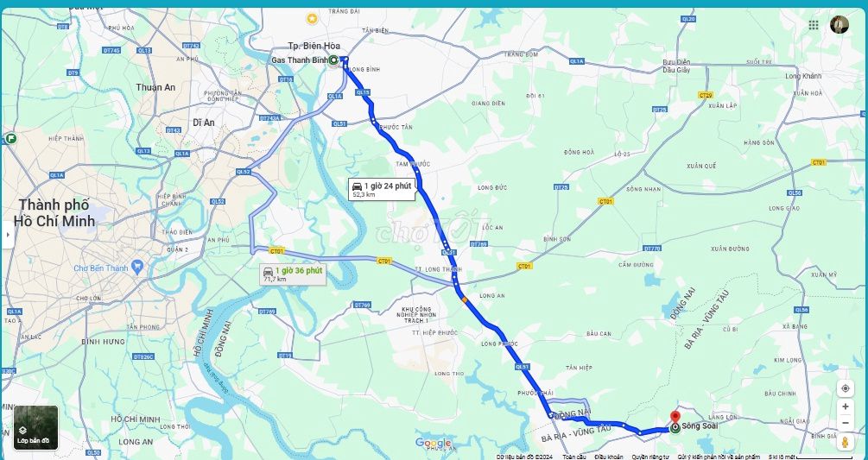Select the Chợ Bến Thành place marker
The height and width of the screenshot is (460, 868).
(x=137, y=268)
